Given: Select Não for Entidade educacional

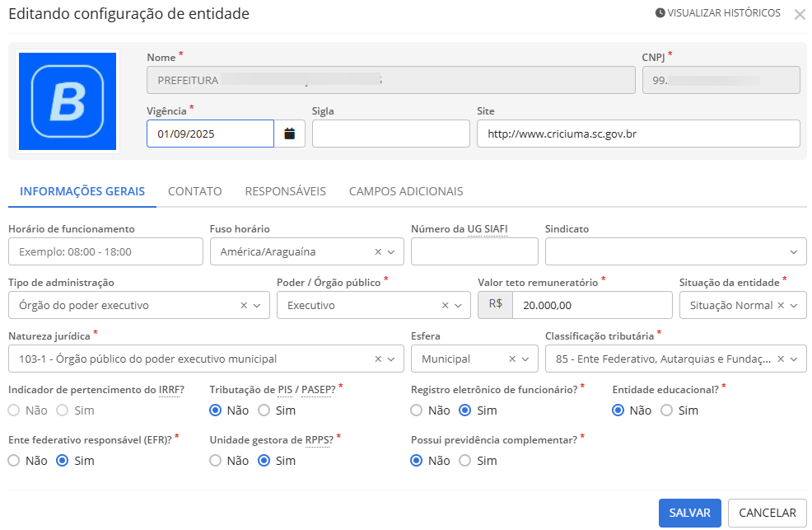Looking at the screenshot, I should point(618,410).
